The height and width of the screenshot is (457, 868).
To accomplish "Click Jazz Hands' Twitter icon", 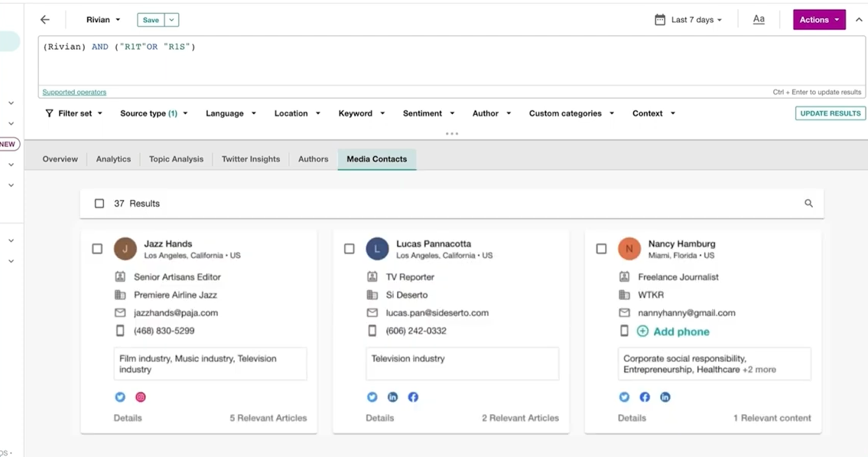I will click(x=120, y=397).
